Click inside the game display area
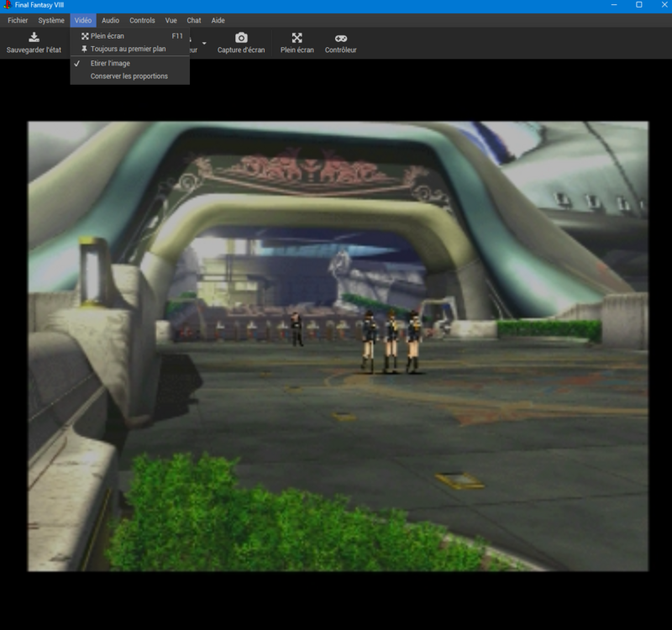 click(x=338, y=346)
